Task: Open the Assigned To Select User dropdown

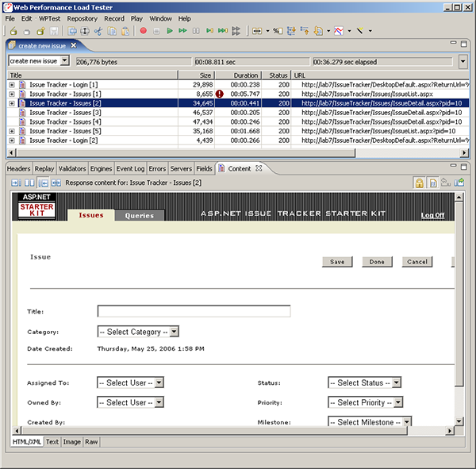Action: (x=159, y=383)
